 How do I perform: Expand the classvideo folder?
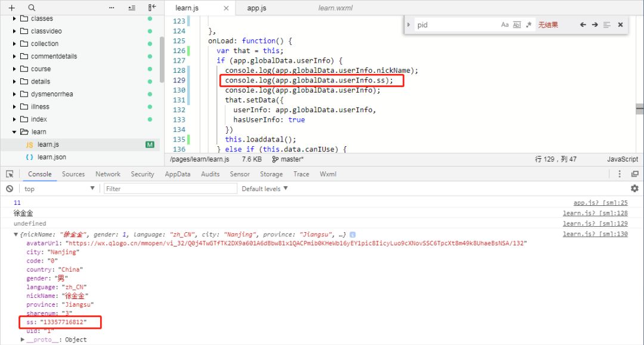tap(14, 31)
